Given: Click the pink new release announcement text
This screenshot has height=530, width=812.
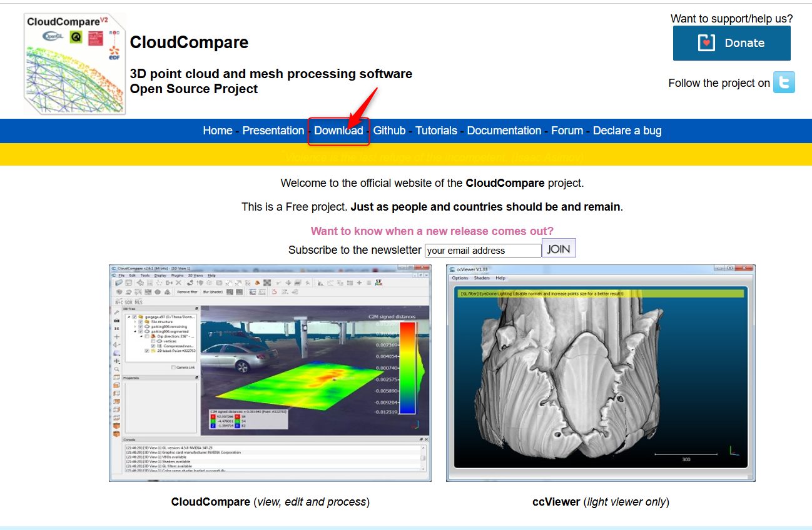Looking at the screenshot, I should (432, 231).
